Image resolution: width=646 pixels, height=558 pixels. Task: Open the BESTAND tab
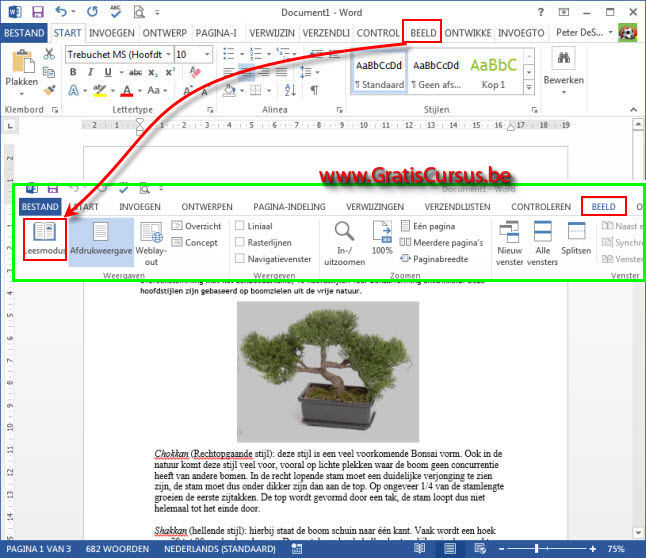coord(24,33)
